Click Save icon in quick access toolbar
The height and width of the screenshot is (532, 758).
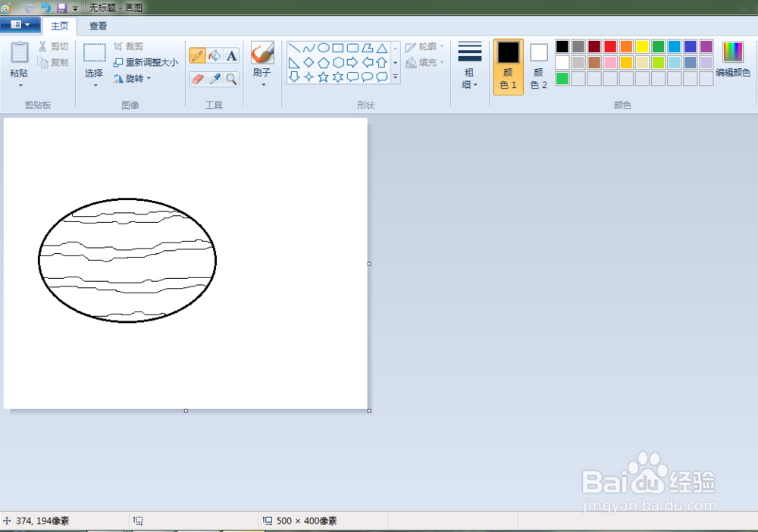pyautogui.click(x=61, y=8)
